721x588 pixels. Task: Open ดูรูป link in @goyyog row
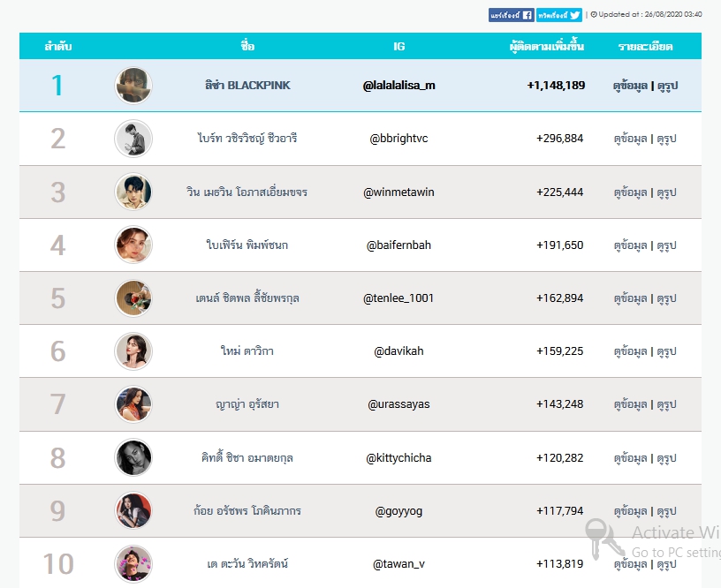pos(667,511)
